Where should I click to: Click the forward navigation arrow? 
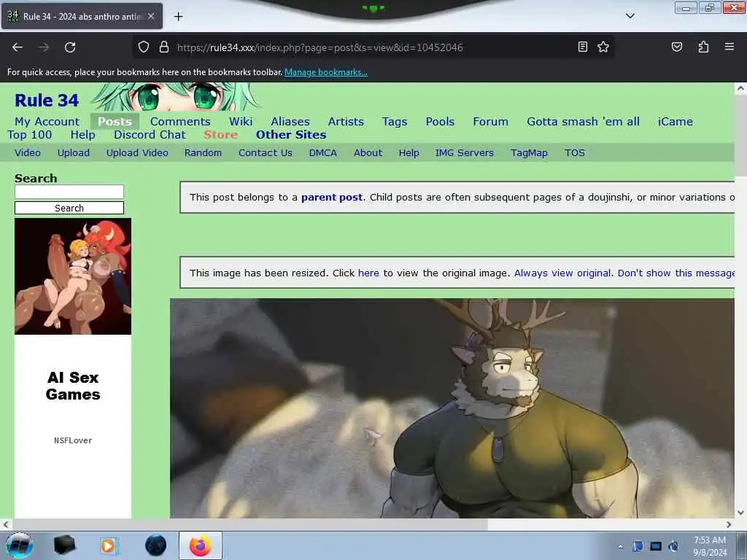44,47
